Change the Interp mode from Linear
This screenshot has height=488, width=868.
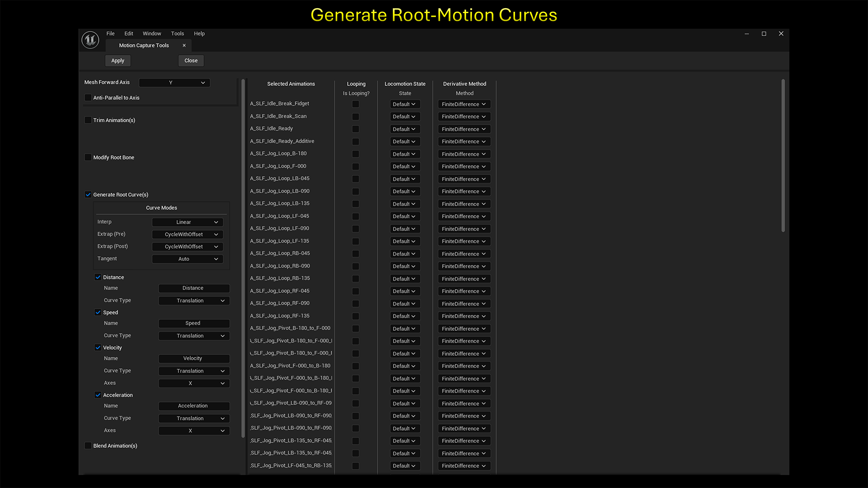(187, 222)
